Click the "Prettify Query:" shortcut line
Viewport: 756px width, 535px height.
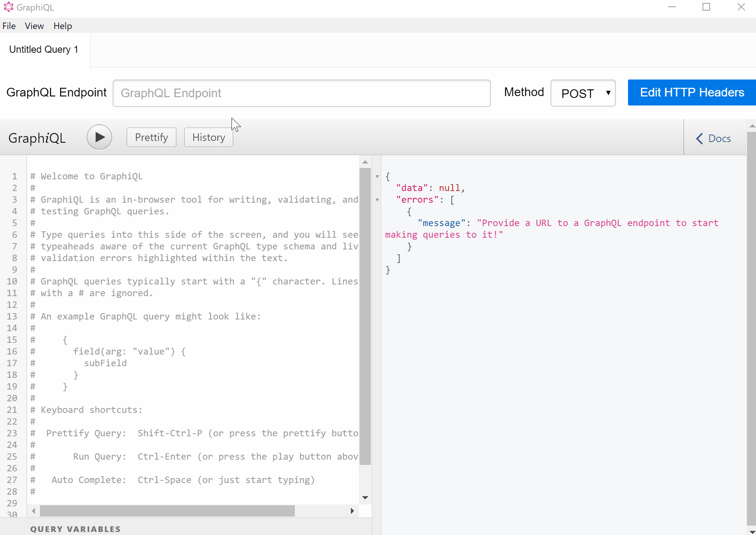194,433
